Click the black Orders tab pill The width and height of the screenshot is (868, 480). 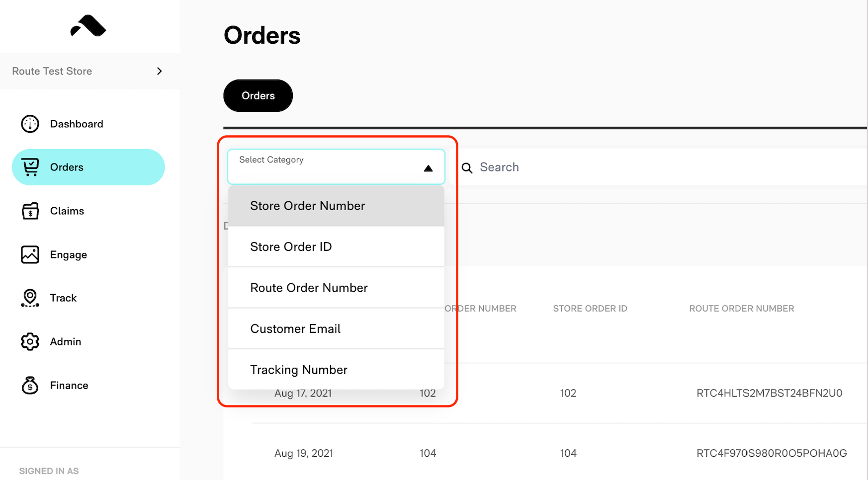point(258,95)
